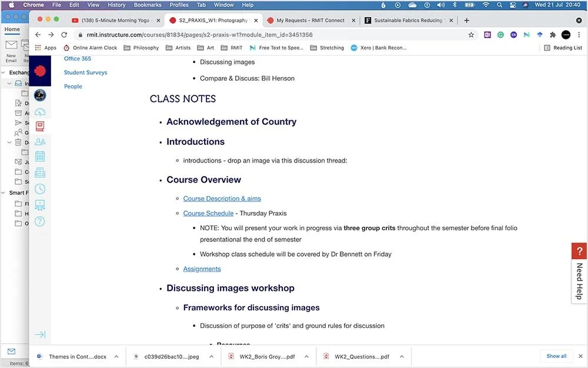Open the Course Schedule link
This screenshot has width=588, height=368.
208,213
